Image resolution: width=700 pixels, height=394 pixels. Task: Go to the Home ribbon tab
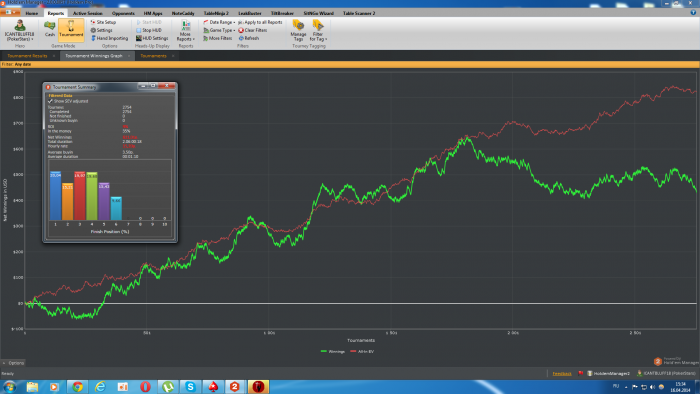coord(31,13)
